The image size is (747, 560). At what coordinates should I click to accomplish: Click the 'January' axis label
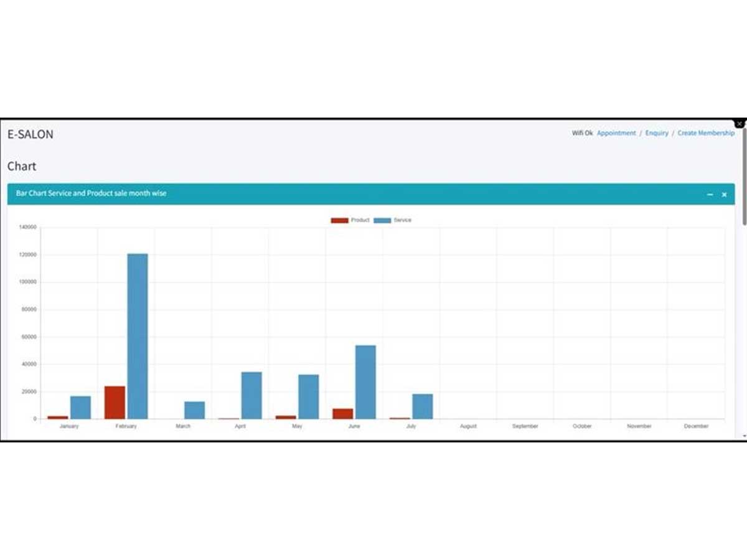click(x=69, y=426)
